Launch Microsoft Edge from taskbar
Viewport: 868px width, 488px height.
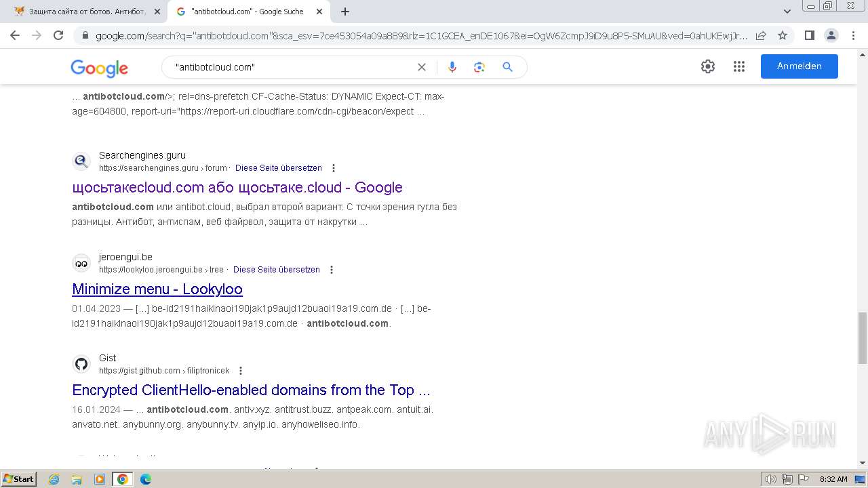tap(146, 479)
